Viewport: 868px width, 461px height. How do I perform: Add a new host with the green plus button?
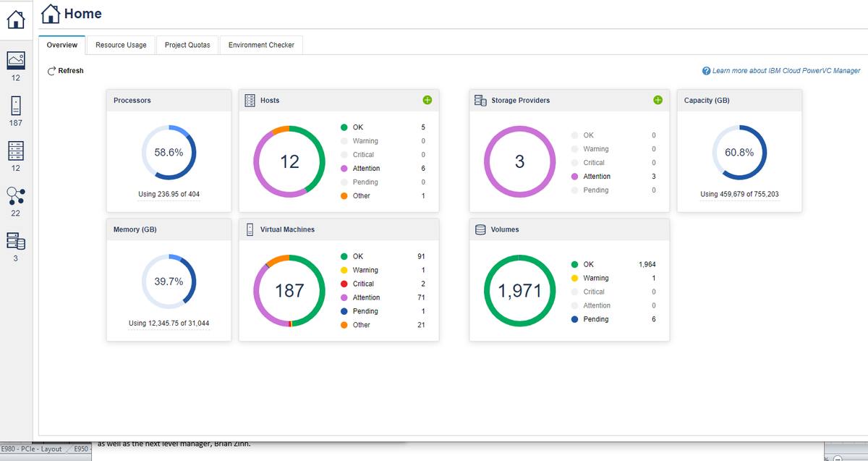click(427, 101)
